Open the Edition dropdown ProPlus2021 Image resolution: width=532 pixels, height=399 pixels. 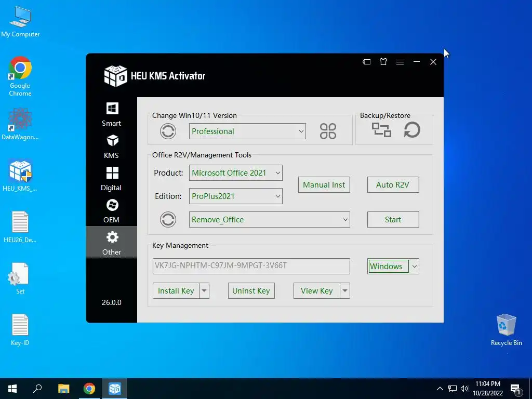pos(235,196)
